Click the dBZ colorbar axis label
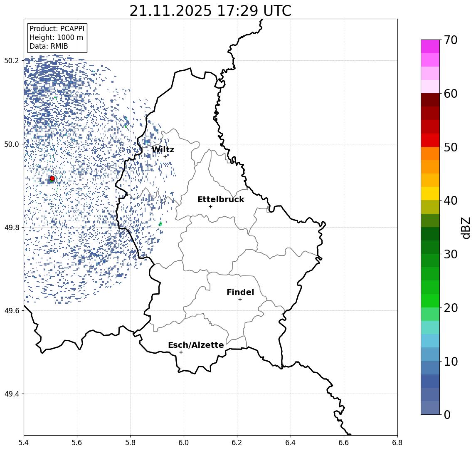The image size is (476, 451). [465, 228]
